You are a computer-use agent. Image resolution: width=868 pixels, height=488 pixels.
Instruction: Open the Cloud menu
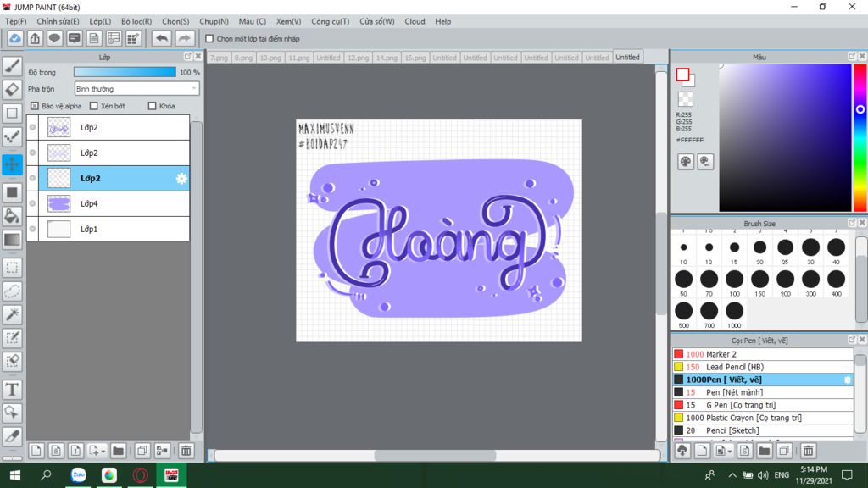click(415, 21)
